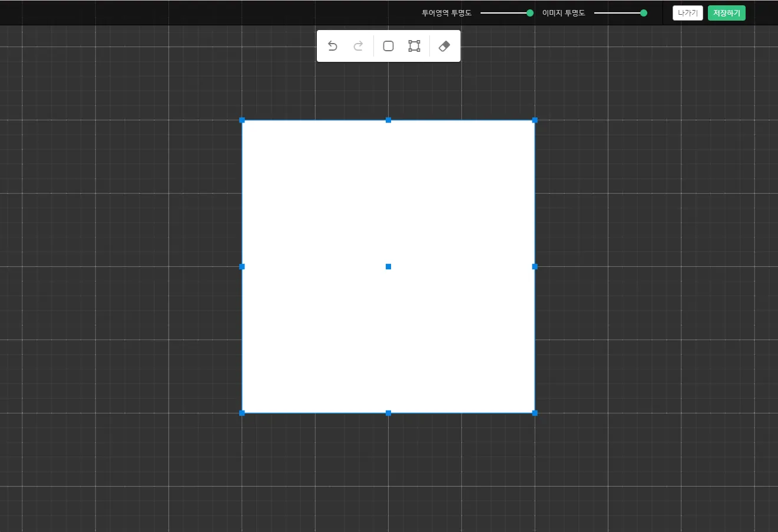Click the 투어영역 투명도 label text
Image resolution: width=778 pixels, height=532 pixels.
click(446, 13)
